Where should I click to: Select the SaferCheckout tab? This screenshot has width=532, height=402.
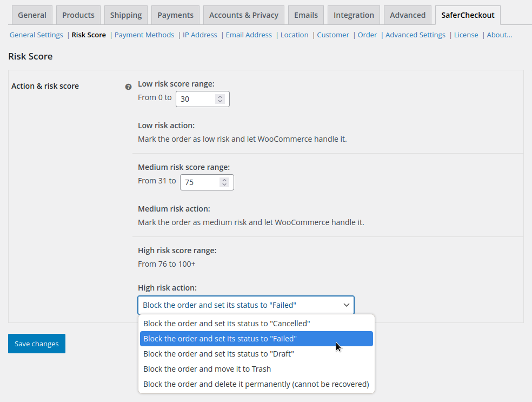click(x=468, y=15)
